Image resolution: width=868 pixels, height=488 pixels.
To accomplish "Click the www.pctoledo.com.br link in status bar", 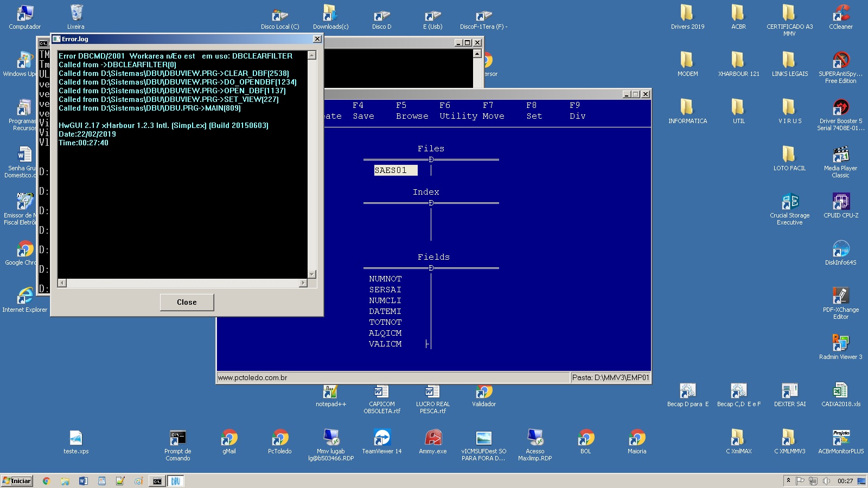I will [252, 377].
